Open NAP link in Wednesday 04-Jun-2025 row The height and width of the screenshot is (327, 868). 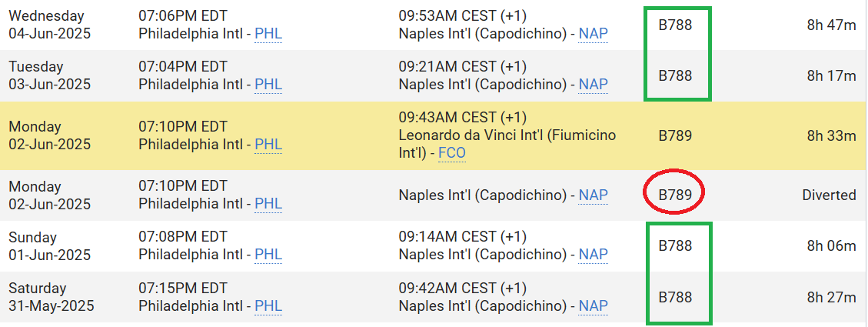[x=594, y=35]
